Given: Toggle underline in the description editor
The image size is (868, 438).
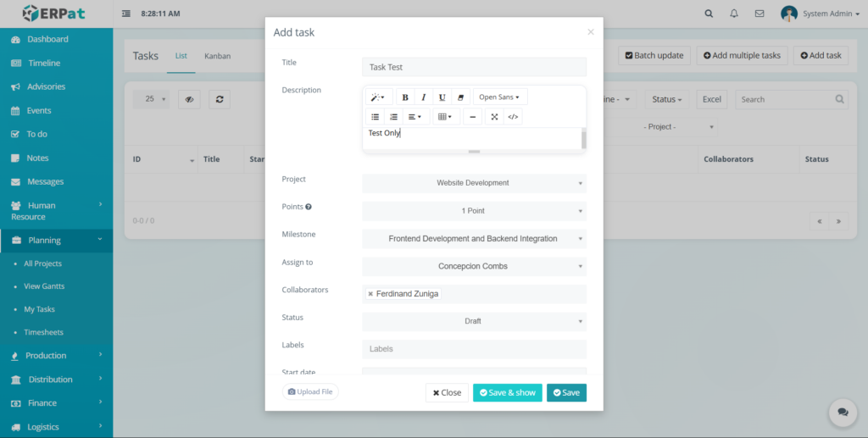Looking at the screenshot, I should point(442,97).
